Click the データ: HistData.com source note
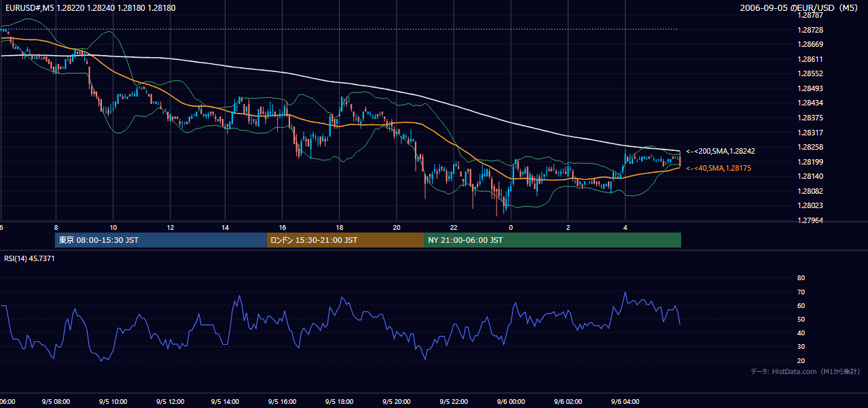Image resolution: width=868 pixels, height=408 pixels. 806,371
